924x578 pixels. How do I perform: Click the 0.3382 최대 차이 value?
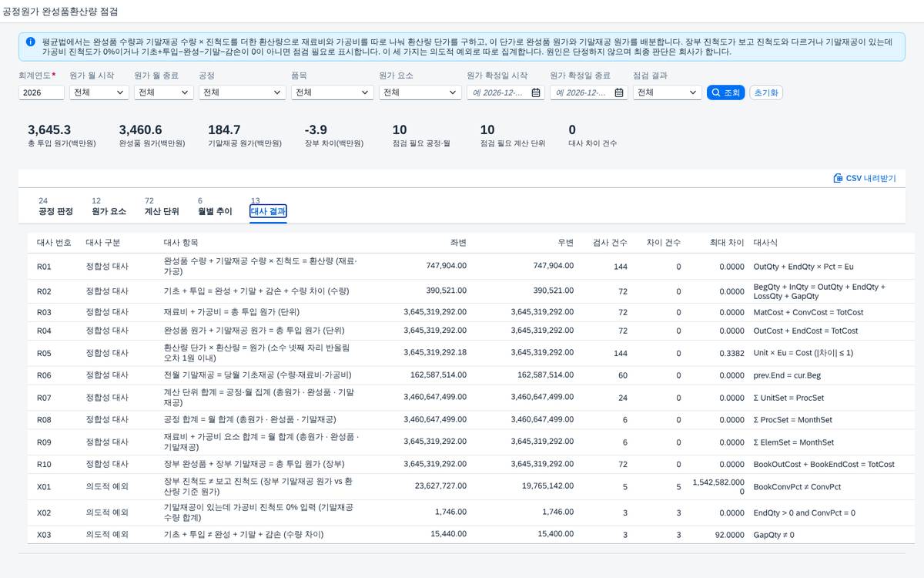click(x=731, y=352)
